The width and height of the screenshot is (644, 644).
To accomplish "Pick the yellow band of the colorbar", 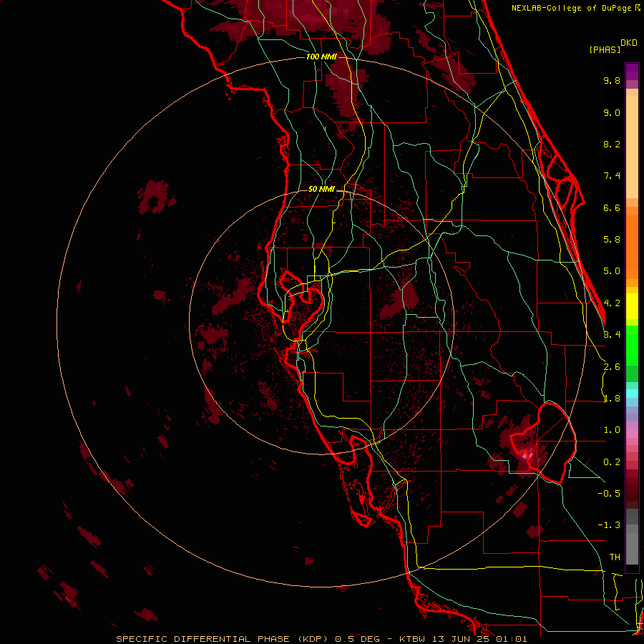I will (632, 306).
